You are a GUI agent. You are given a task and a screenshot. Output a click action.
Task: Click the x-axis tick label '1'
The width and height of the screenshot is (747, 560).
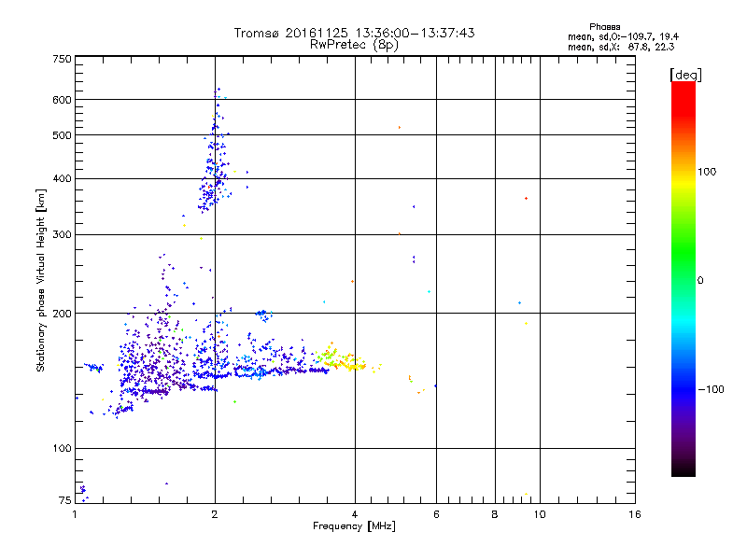[x=75, y=514]
